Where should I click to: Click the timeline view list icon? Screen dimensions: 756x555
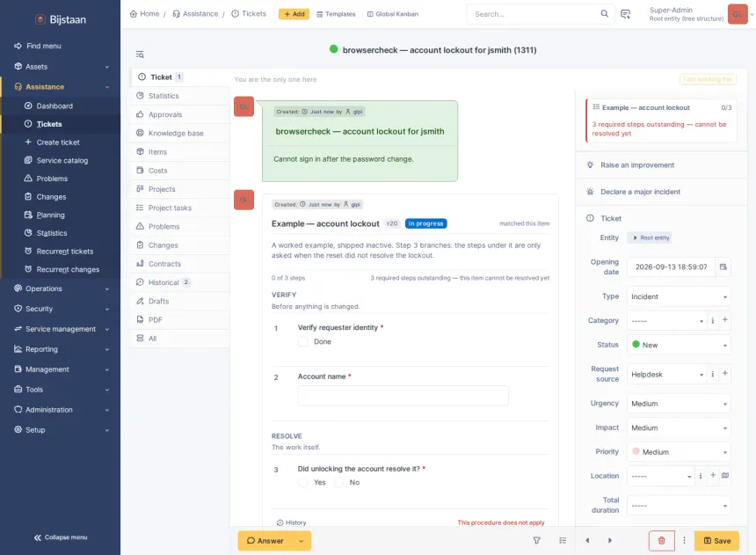coord(563,541)
